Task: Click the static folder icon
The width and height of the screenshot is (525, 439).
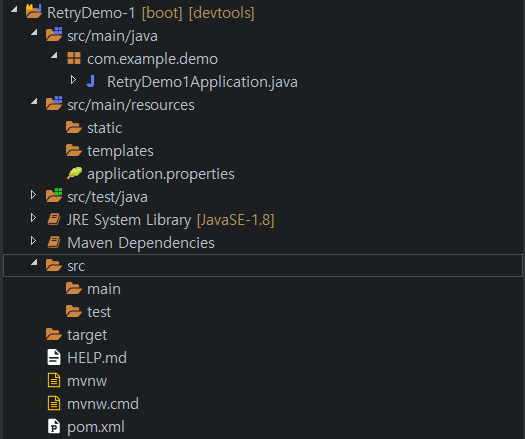Action: (74, 128)
